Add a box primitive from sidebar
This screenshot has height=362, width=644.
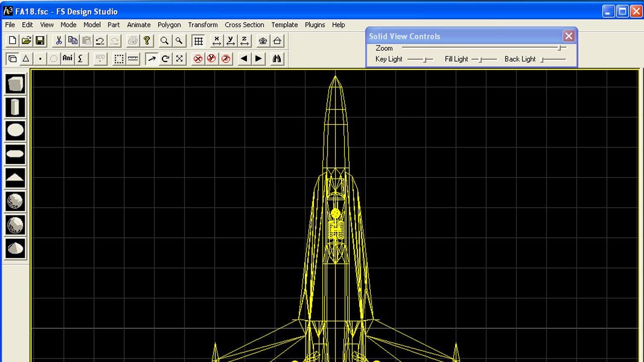pos(15,84)
